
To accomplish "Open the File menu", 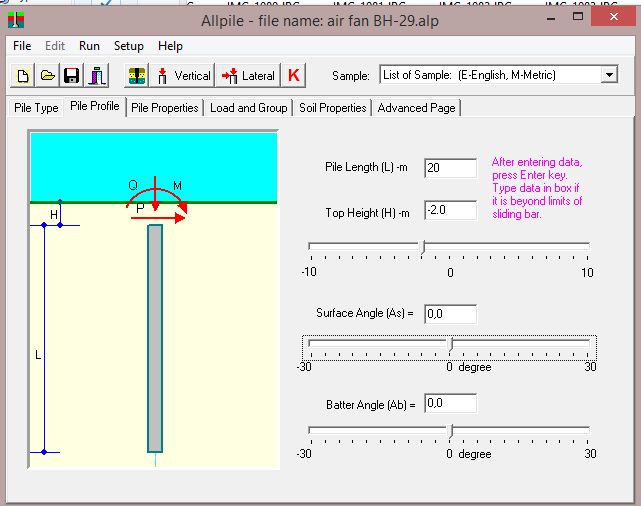I will click(22, 46).
